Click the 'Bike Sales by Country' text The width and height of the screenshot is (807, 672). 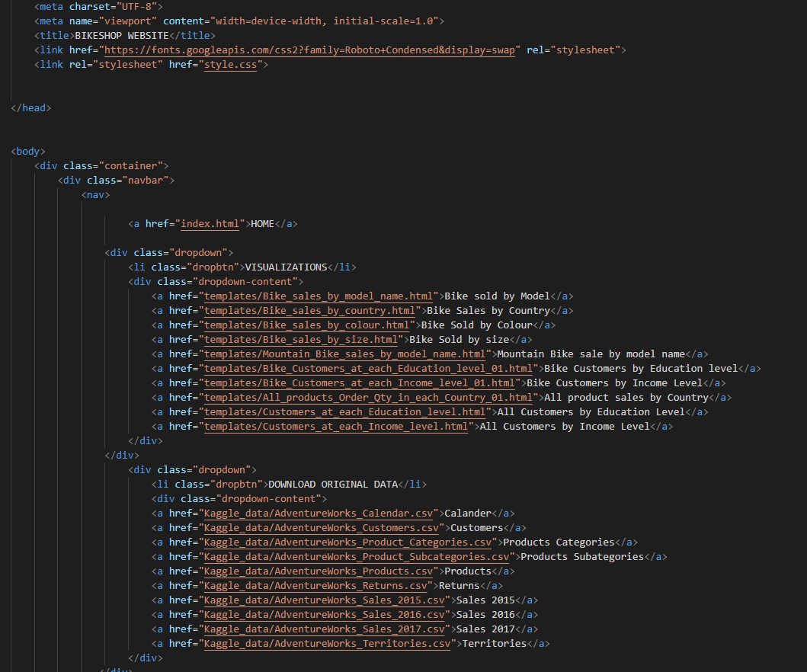click(488, 310)
